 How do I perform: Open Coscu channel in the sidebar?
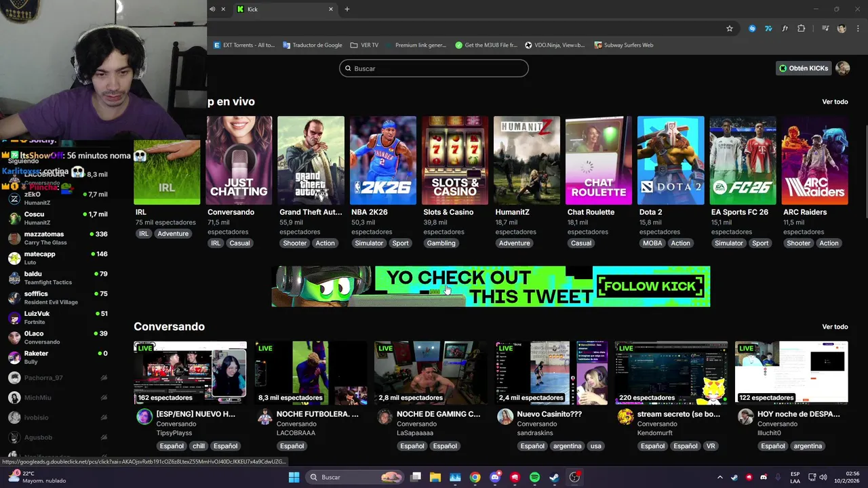click(58, 218)
